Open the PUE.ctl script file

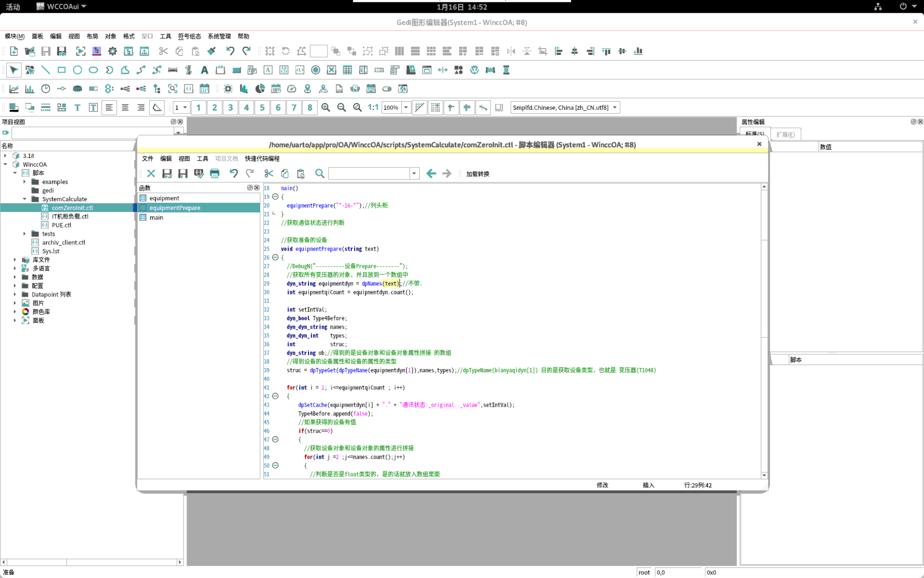pyautogui.click(x=61, y=225)
